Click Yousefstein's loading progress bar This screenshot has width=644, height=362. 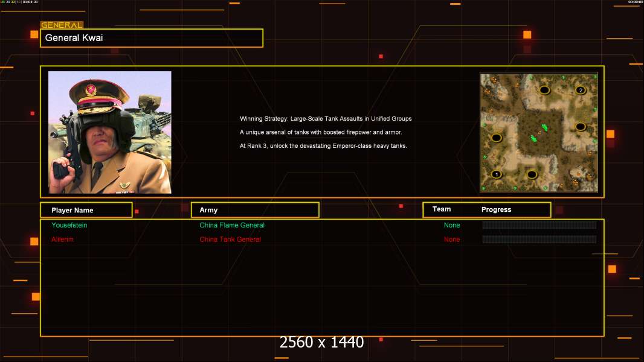[539, 225]
